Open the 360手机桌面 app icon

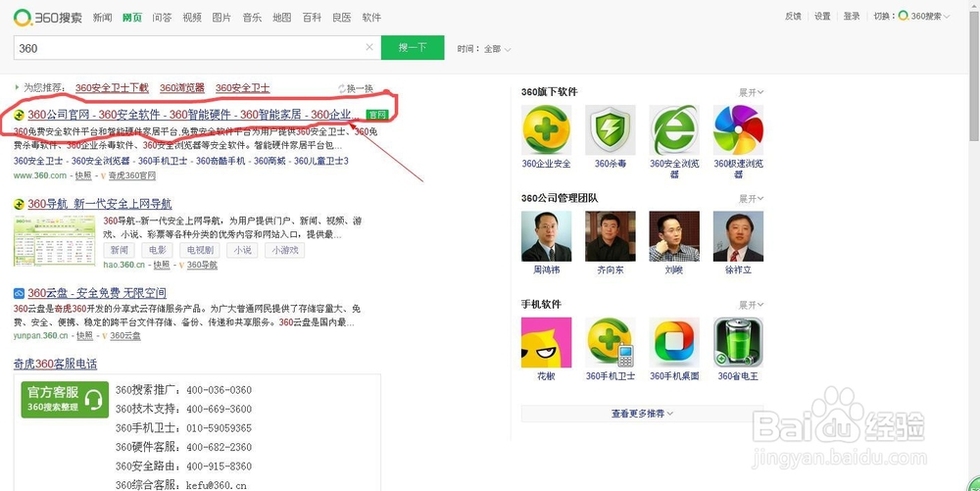pyautogui.click(x=674, y=342)
